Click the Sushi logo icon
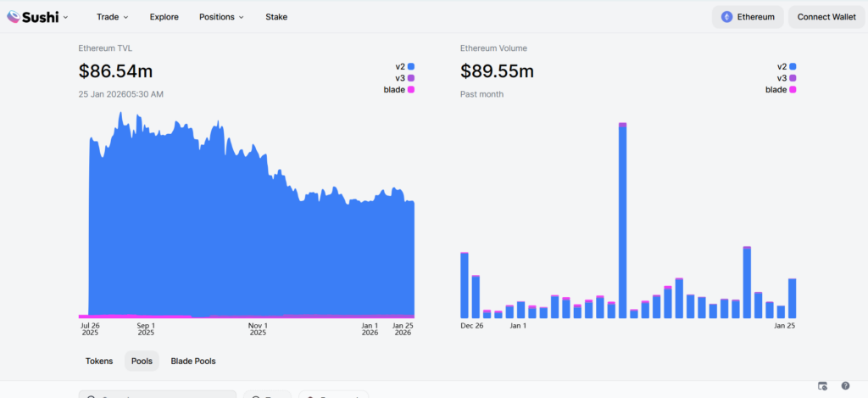 click(x=14, y=17)
